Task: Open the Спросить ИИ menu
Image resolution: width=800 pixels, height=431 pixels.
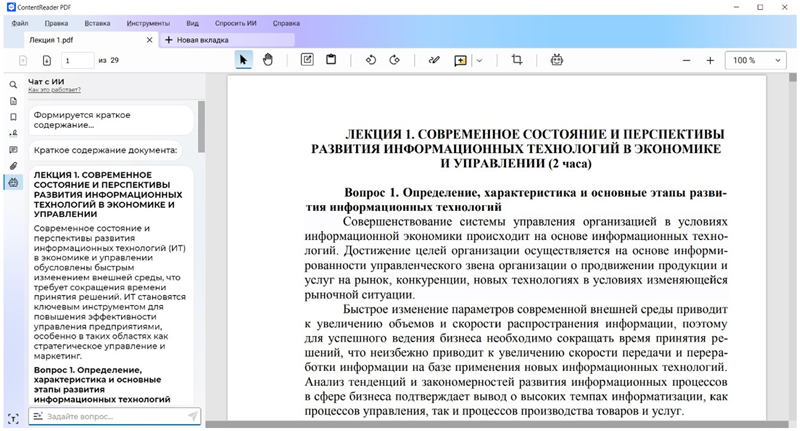Action: tap(236, 22)
